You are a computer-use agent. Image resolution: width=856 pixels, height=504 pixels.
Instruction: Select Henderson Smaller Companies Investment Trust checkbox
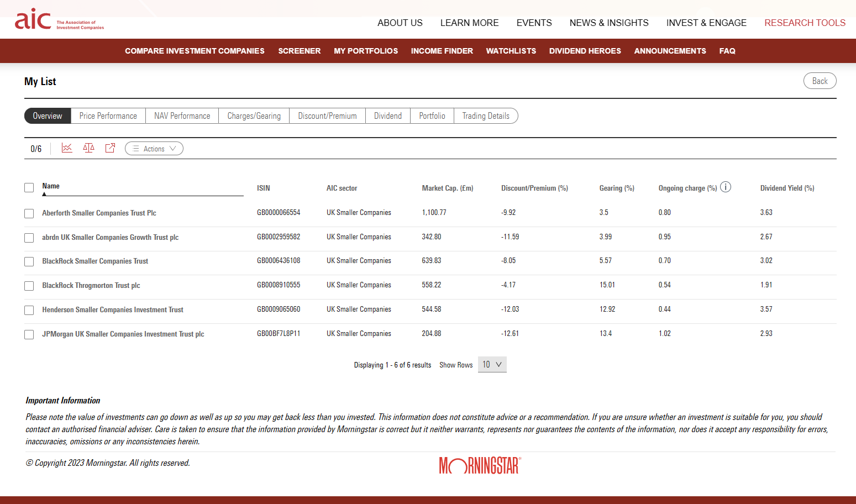pos(29,310)
